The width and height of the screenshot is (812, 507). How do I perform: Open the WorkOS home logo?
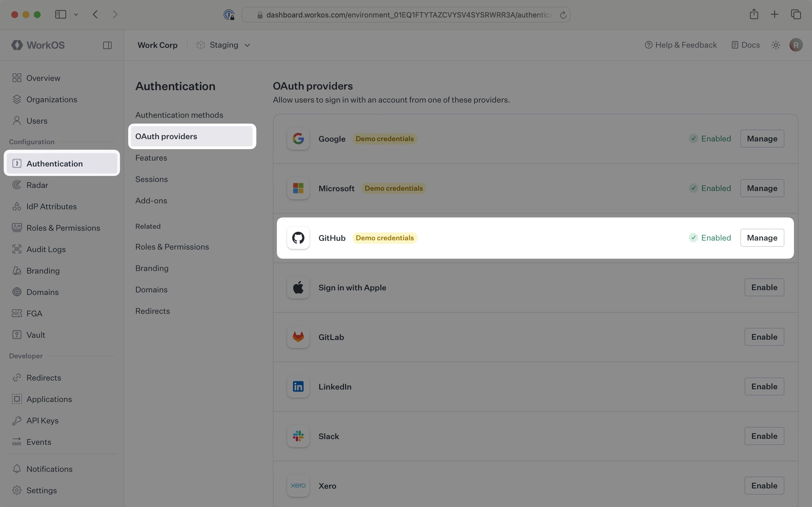(38, 45)
